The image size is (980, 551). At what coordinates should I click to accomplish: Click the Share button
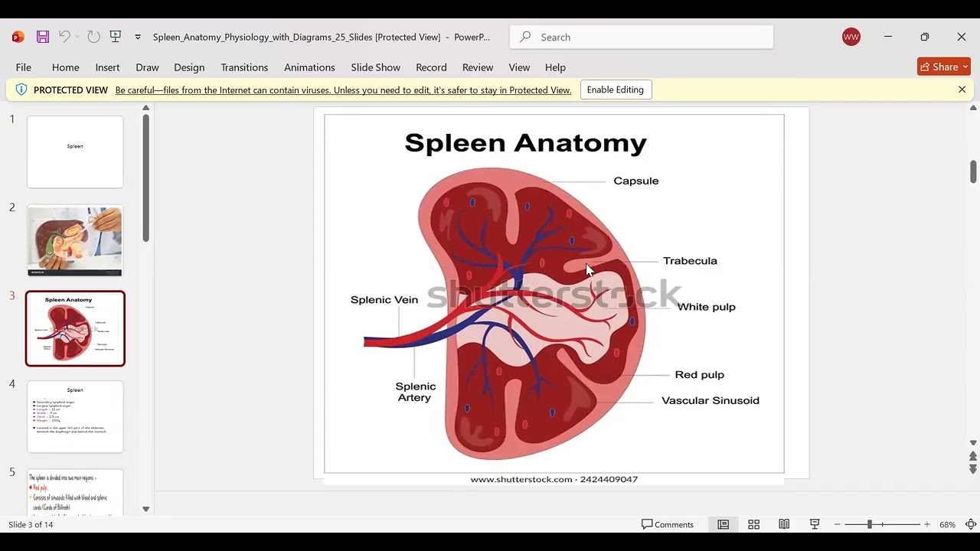tap(944, 67)
